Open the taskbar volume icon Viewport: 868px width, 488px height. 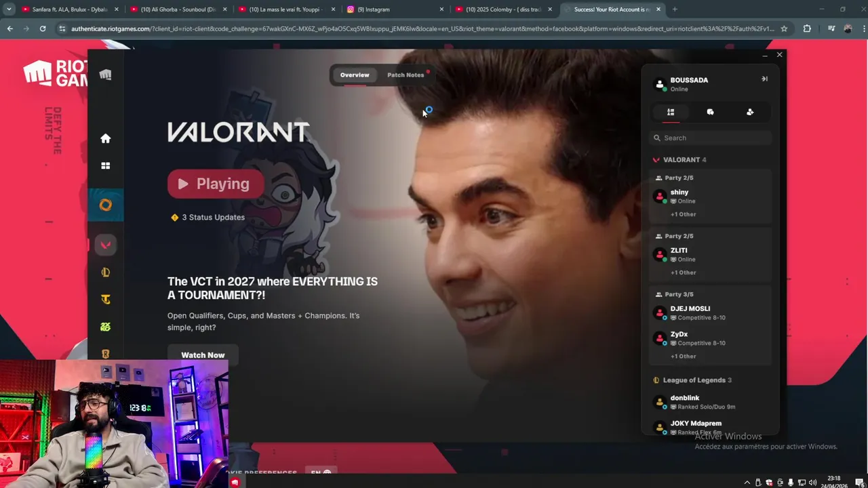(812, 483)
